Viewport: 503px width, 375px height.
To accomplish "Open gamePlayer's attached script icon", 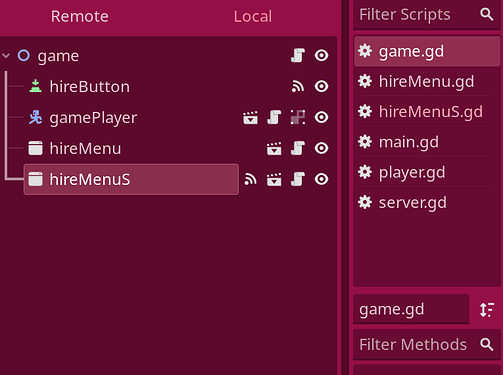I will tap(274, 117).
